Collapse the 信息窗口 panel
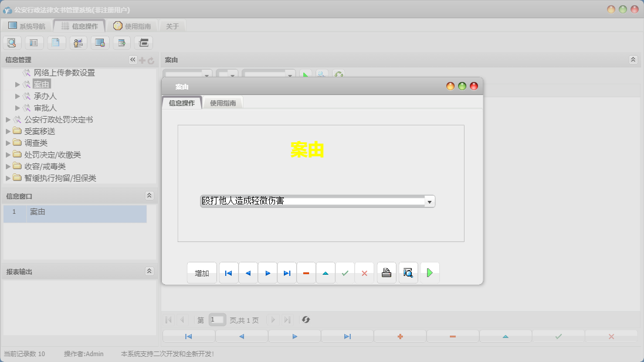 (150, 195)
